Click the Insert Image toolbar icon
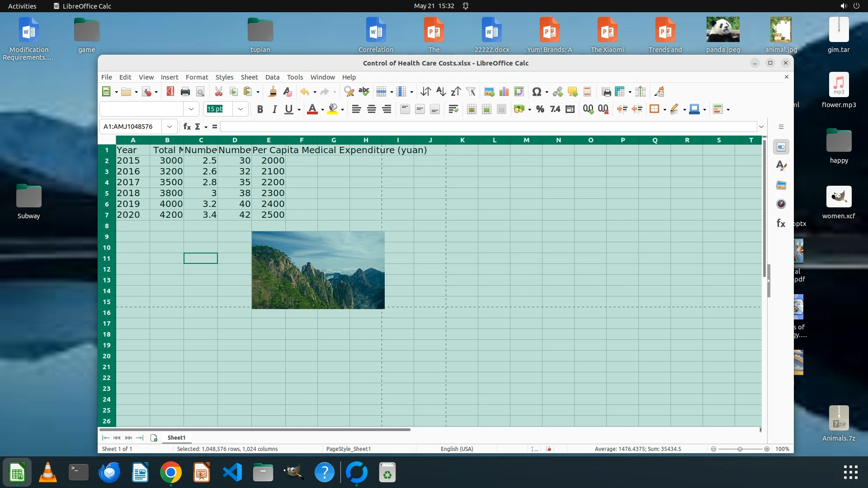Image resolution: width=868 pixels, height=488 pixels. point(489,92)
